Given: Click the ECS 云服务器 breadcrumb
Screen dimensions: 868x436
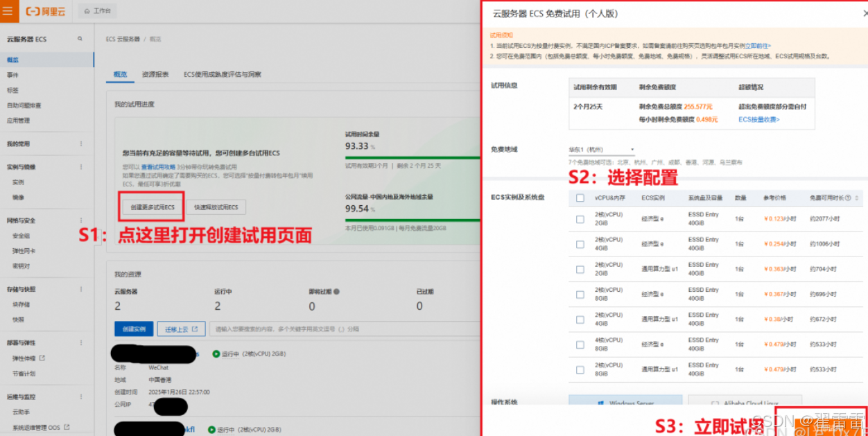Looking at the screenshot, I should pos(123,39).
